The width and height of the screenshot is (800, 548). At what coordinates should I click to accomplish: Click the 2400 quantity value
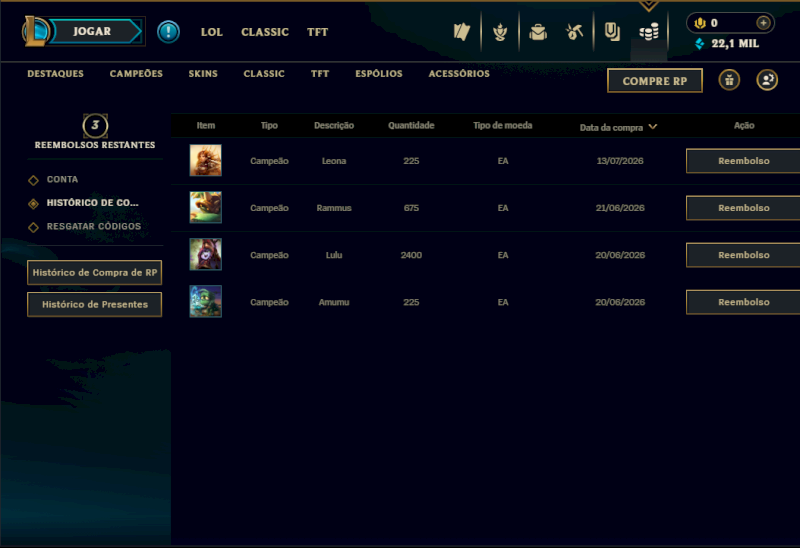pos(411,255)
